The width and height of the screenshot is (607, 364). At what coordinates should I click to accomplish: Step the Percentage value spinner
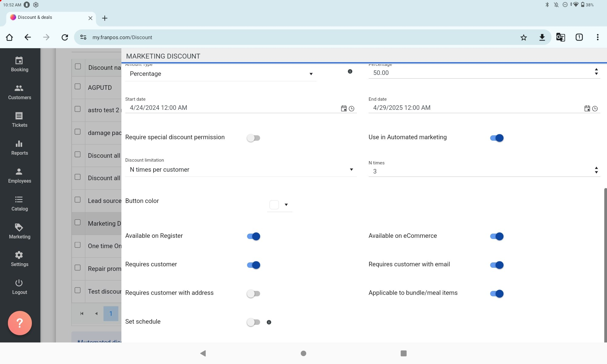pyautogui.click(x=596, y=72)
